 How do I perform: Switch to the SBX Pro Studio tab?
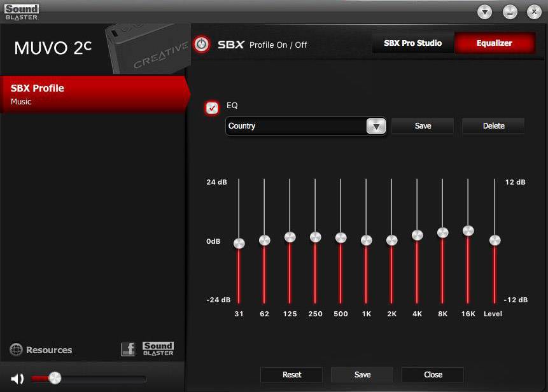pyautogui.click(x=412, y=43)
